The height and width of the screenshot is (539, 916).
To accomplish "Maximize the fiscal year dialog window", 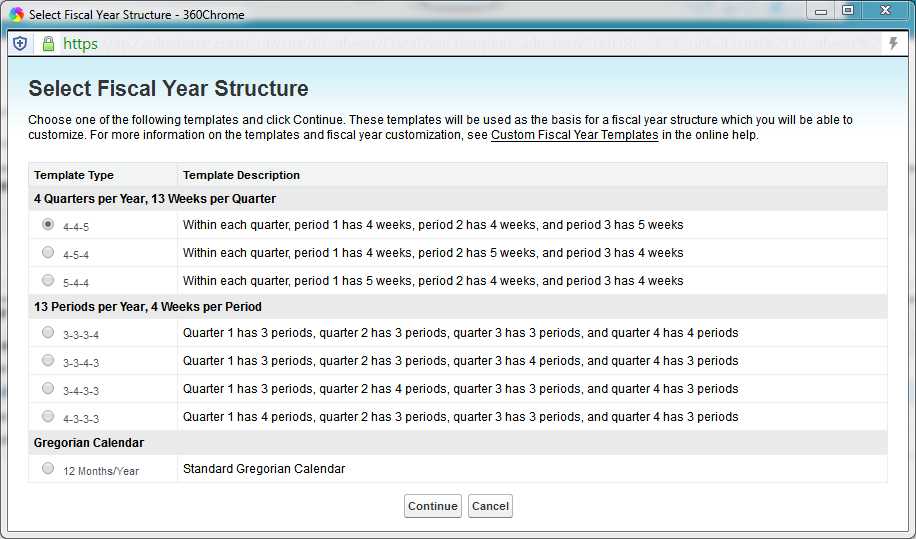I will point(848,11).
